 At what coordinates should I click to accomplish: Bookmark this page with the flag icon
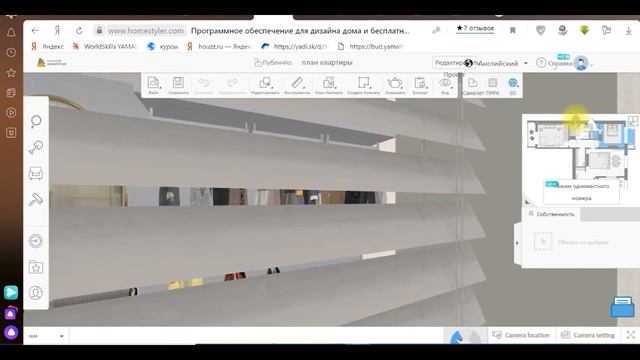click(513, 31)
